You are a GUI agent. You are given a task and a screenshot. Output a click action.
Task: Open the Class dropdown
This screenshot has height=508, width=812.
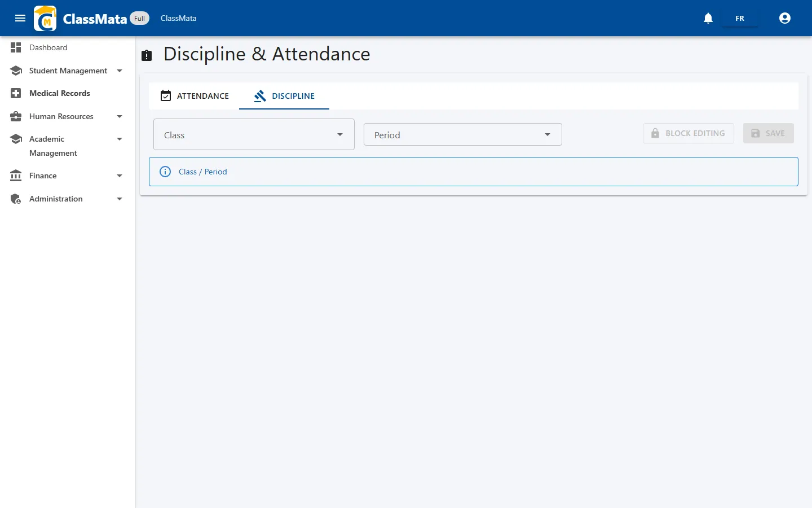[254, 134]
